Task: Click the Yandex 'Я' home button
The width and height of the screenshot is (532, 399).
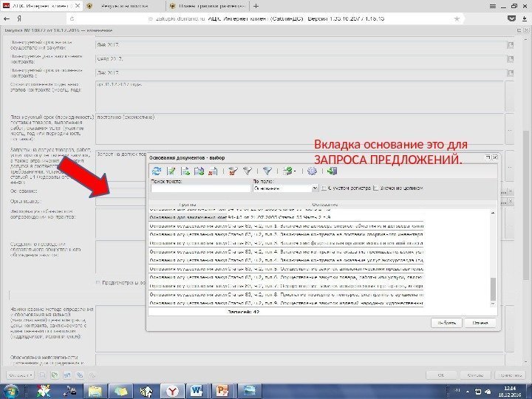Action: coord(19,19)
